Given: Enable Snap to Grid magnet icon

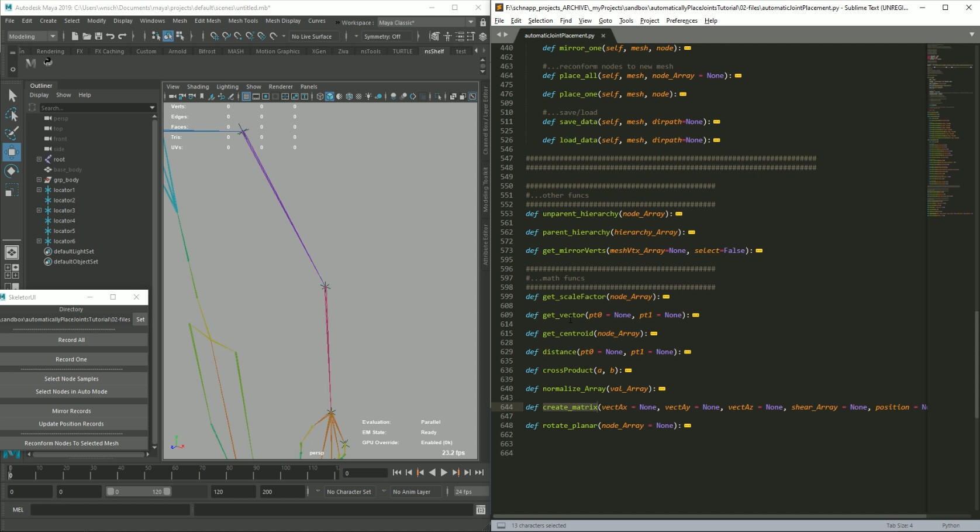Looking at the screenshot, I should (x=214, y=36).
